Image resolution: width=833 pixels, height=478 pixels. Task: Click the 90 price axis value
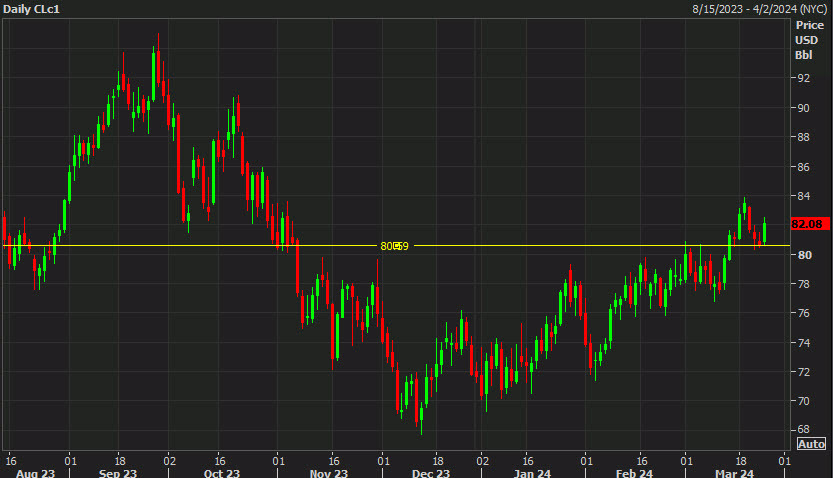(804, 108)
